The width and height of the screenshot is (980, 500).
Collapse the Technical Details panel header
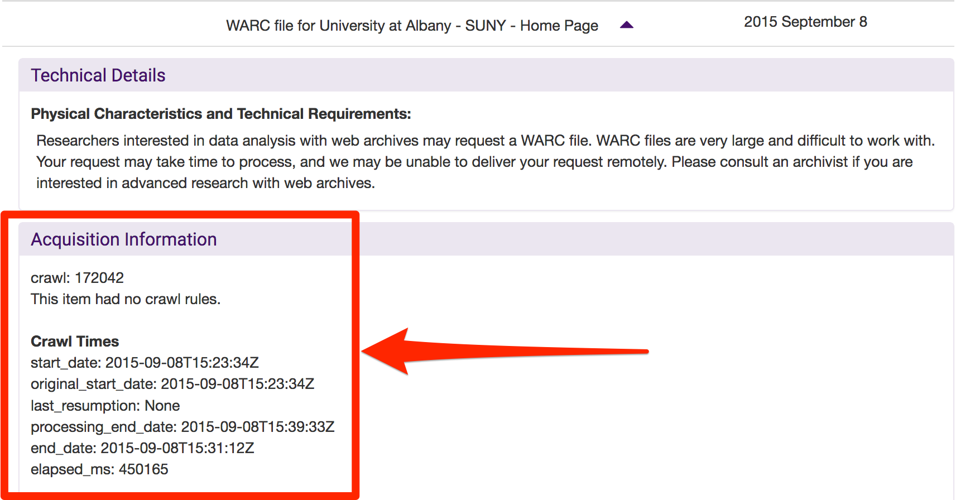(98, 75)
